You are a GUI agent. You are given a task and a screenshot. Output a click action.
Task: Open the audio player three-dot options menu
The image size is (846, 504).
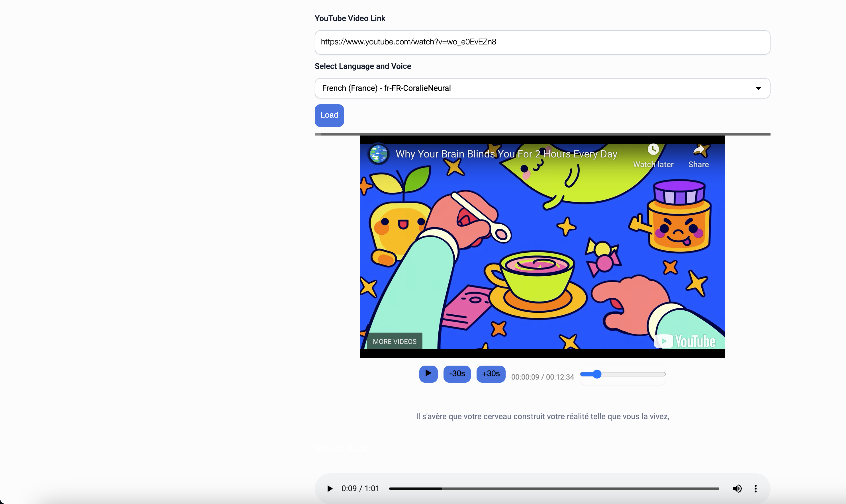[x=756, y=488]
